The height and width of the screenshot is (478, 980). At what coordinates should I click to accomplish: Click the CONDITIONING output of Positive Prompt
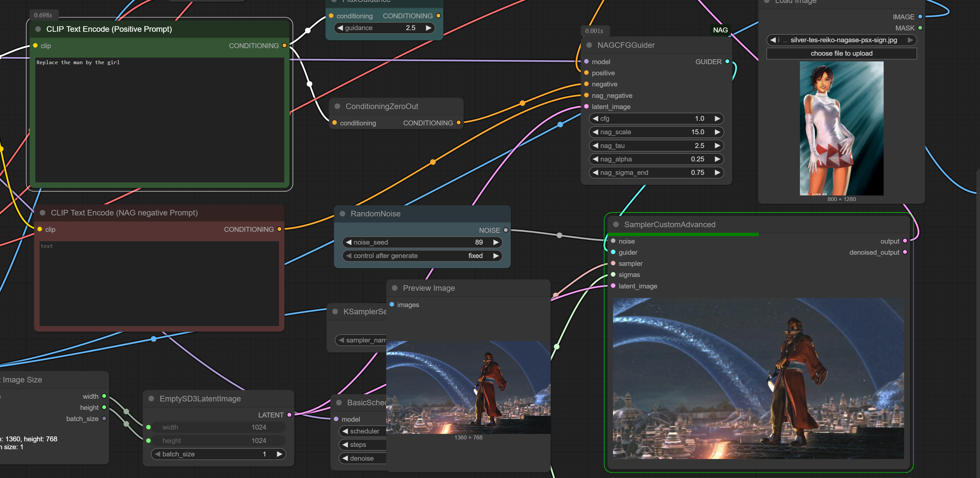coord(284,46)
